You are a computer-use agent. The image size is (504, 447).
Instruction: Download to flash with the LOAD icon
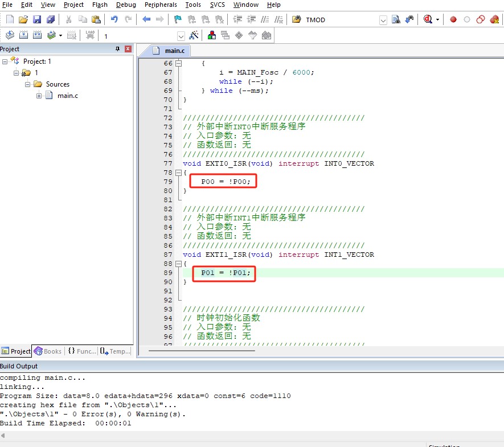pyautogui.click(x=90, y=35)
